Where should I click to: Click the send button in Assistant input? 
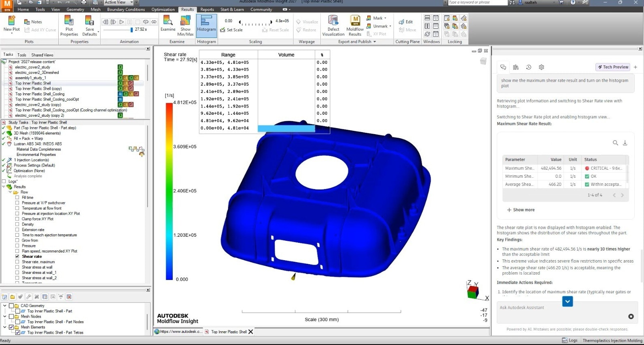(631, 316)
